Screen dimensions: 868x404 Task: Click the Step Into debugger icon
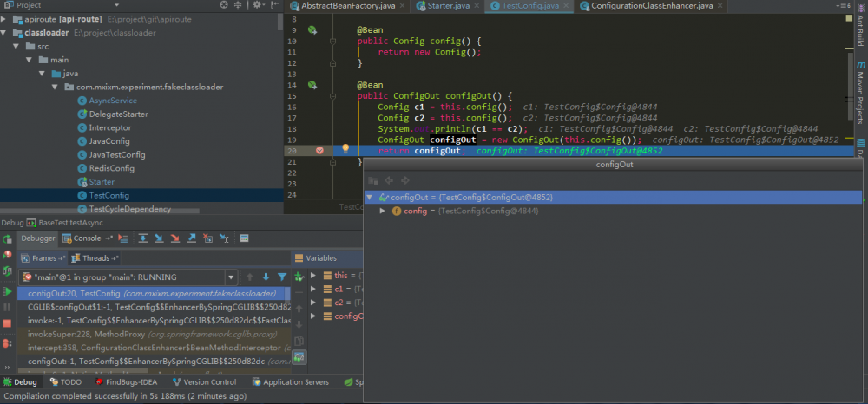click(160, 238)
